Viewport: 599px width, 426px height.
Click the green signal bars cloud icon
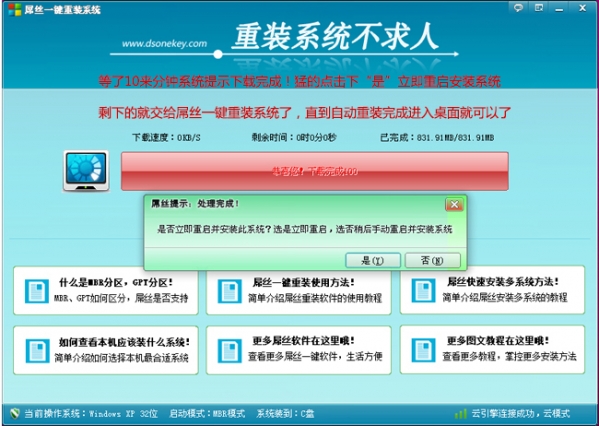pyautogui.click(x=461, y=414)
